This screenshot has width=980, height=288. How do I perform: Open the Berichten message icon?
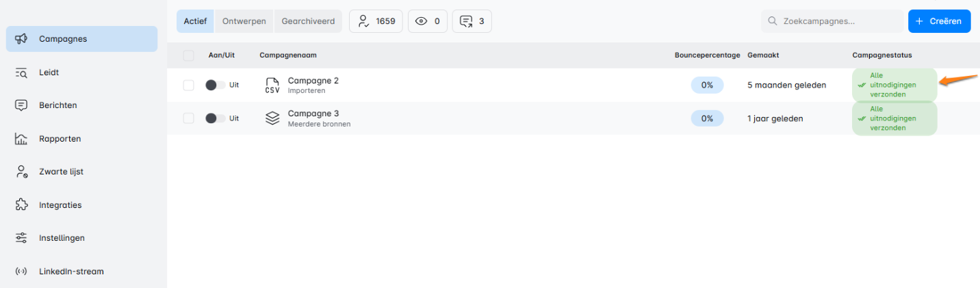pos(21,105)
